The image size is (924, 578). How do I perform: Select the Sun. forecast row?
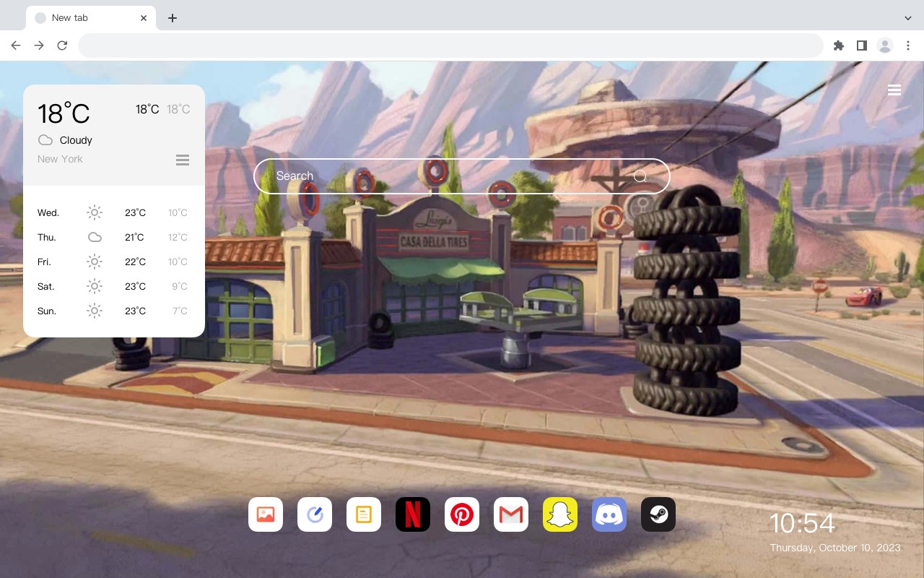pyautogui.click(x=113, y=311)
